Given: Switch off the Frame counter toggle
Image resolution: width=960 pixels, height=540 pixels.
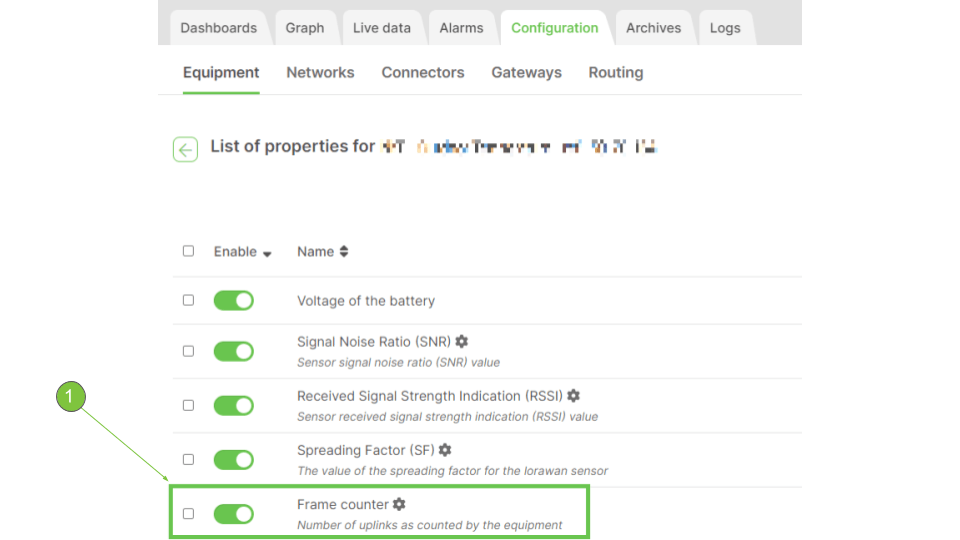Looking at the screenshot, I should (233, 514).
